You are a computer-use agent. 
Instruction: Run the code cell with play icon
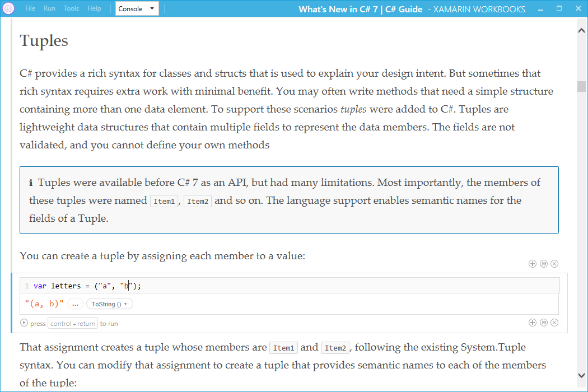coord(24,323)
